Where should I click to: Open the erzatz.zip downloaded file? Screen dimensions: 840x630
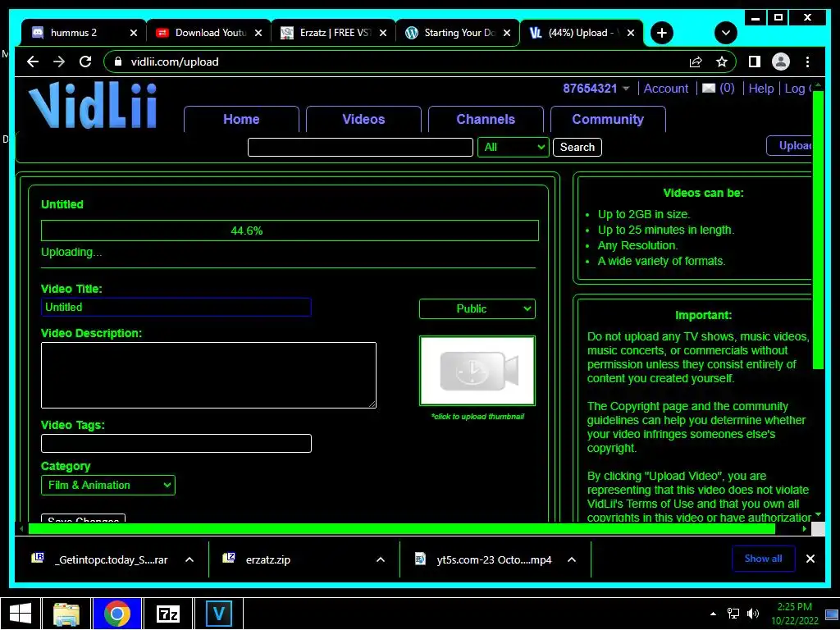pos(268,559)
